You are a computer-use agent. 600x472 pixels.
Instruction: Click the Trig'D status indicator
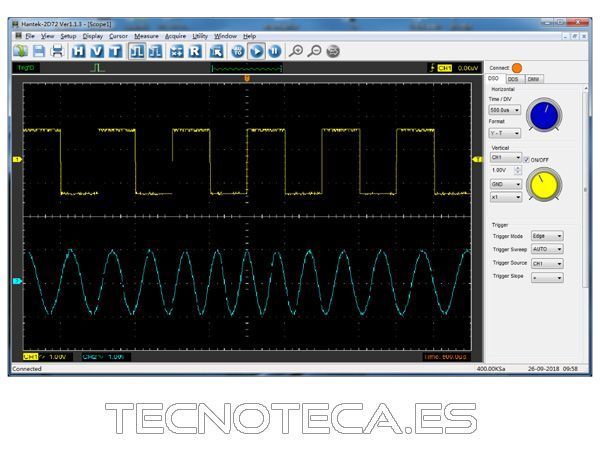coord(26,68)
